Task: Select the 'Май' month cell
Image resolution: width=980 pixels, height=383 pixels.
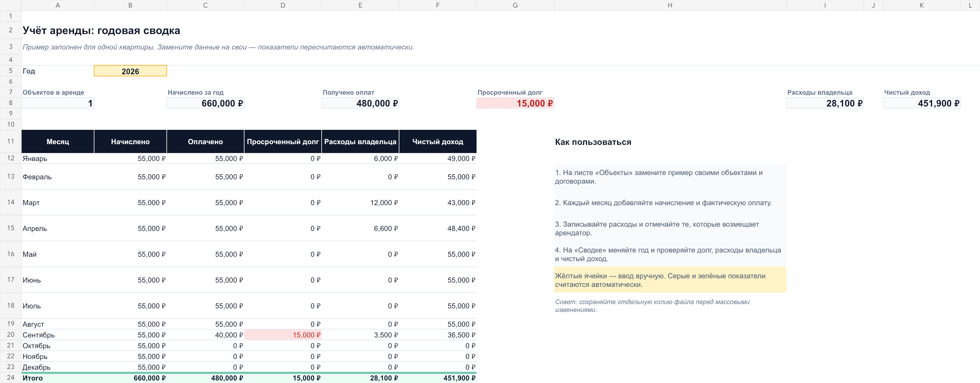Action: click(58, 255)
